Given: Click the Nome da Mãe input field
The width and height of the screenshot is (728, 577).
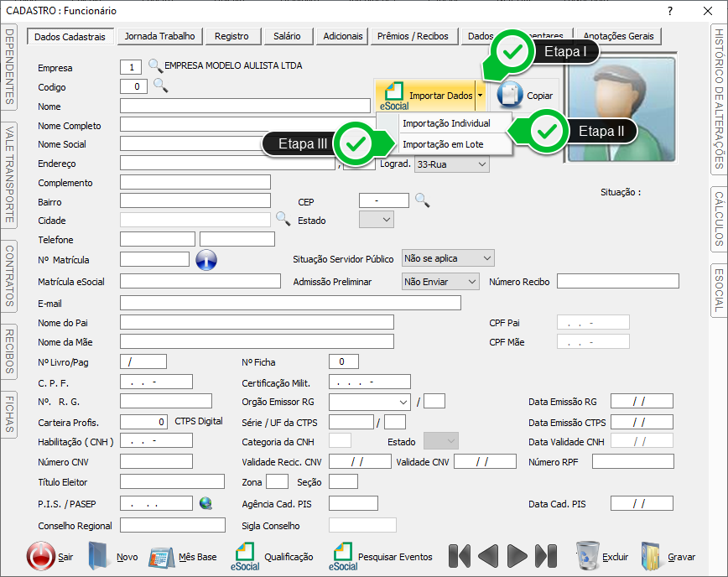Looking at the screenshot, I should point(257,341).
